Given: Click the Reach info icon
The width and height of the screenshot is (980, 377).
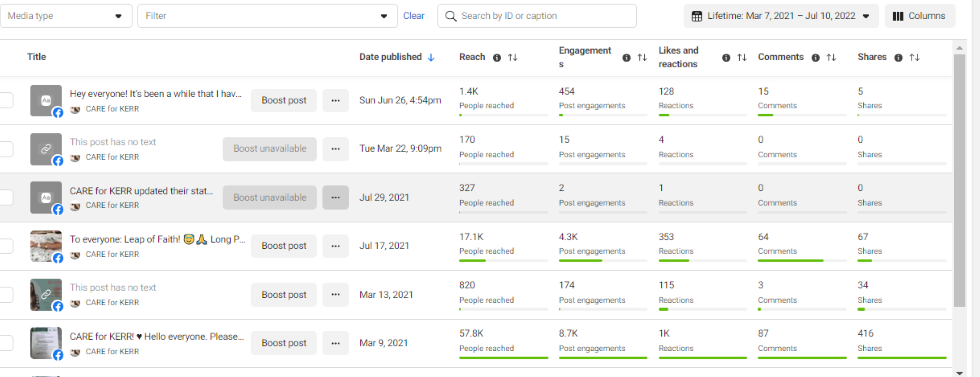Looking at the screenshot, I should coord(497,58).
